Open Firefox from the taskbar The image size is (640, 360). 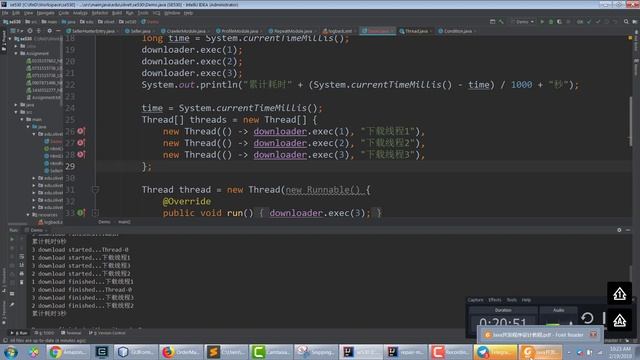[180, 352]
